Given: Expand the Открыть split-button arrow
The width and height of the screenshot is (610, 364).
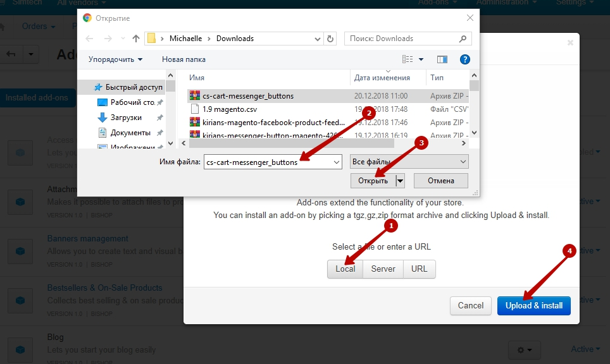Looking at the screenshot, I should pos(401,181).
